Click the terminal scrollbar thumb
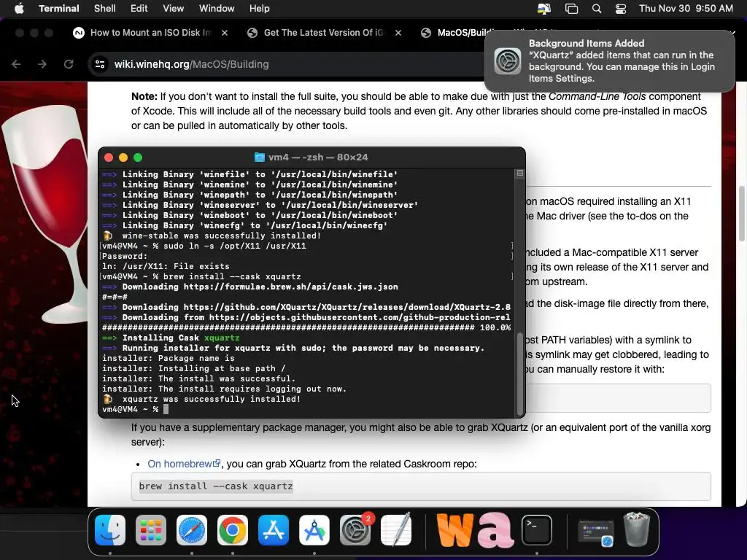 pos(519,374)
